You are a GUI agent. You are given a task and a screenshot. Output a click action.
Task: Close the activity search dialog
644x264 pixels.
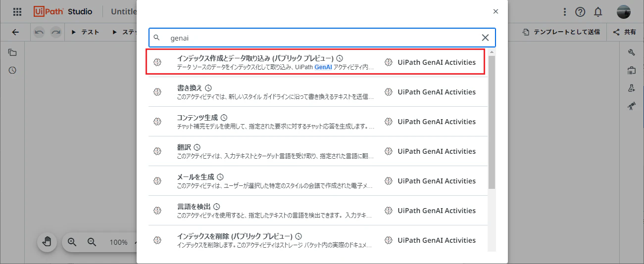click(x=495, y=11)
